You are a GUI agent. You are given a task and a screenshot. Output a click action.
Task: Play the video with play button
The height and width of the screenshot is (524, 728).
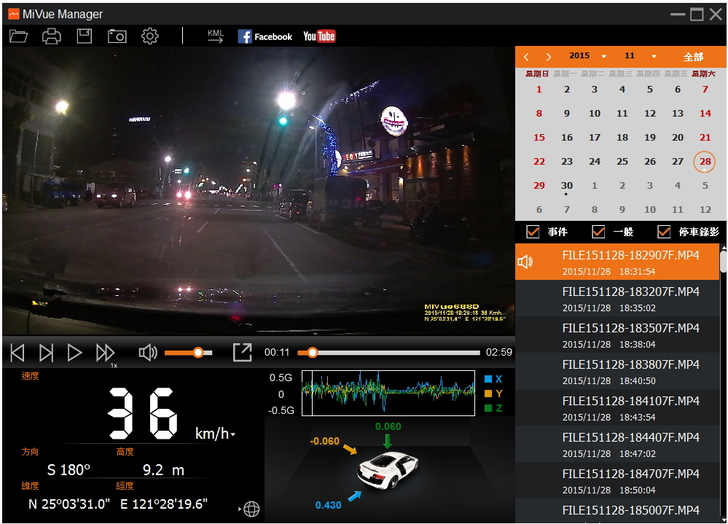point(75,352)
